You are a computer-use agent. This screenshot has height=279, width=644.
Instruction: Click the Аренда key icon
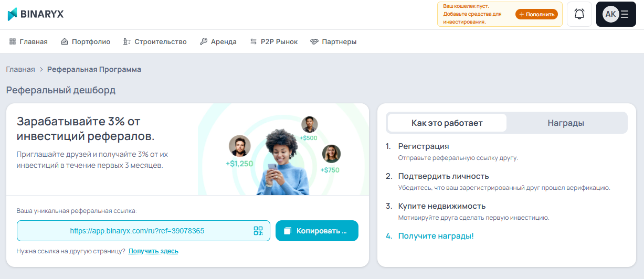point(204,41)
